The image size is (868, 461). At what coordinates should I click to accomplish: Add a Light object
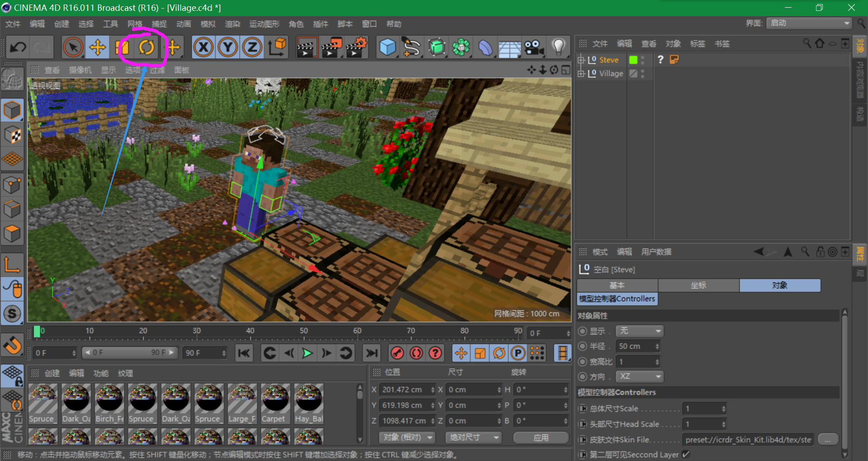[x=559, y=47]
